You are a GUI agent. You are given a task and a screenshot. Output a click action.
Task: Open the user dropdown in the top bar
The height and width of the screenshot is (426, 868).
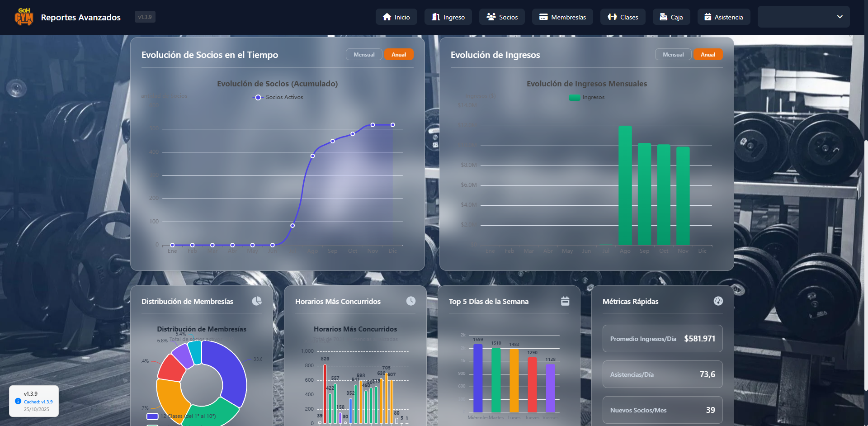(x=803, y=17)
